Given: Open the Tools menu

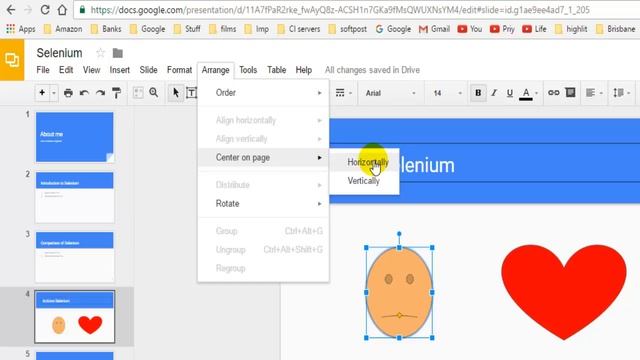Looking at the screenshot, I should coord(248,70).
